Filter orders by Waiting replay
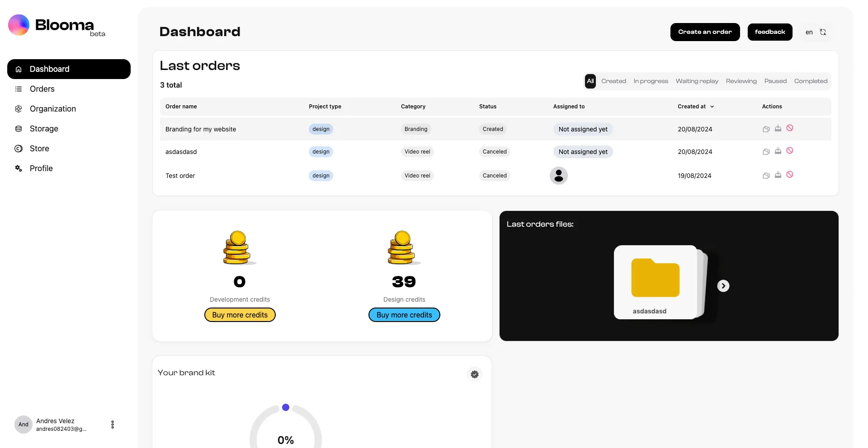 [697, 81]
